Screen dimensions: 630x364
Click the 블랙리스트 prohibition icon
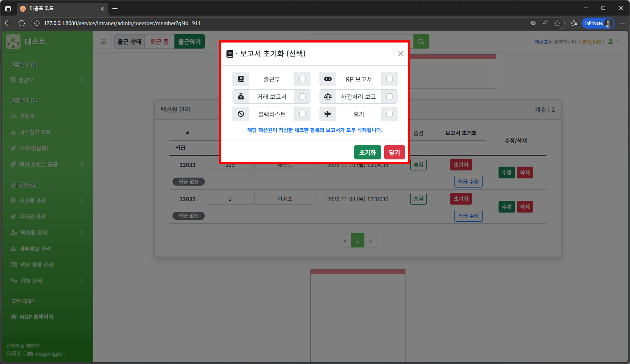(241, 114)
